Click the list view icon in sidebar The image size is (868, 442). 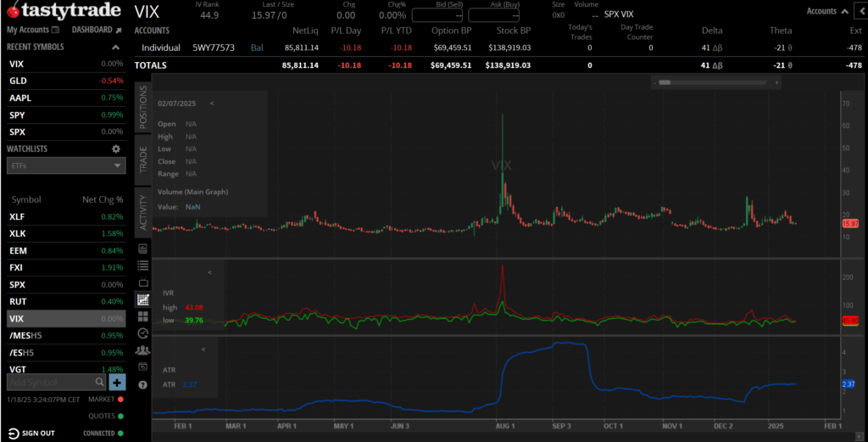point(142,266)
